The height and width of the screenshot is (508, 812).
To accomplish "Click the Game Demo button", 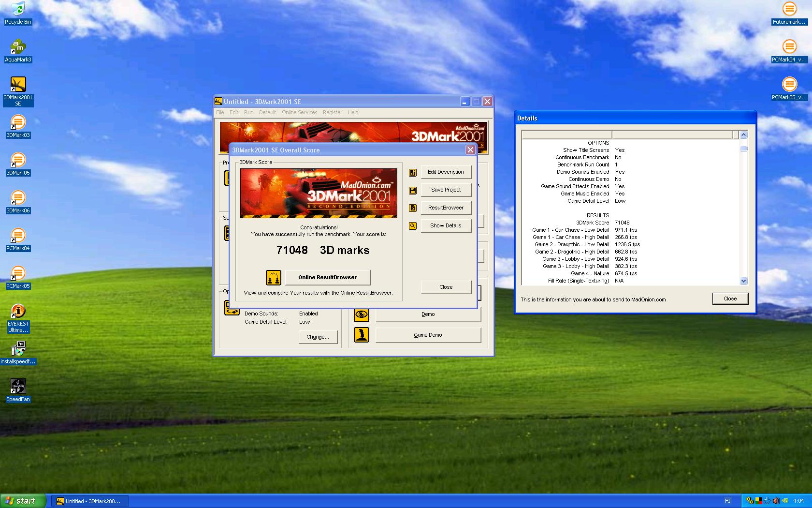I will tap(428, 335).
